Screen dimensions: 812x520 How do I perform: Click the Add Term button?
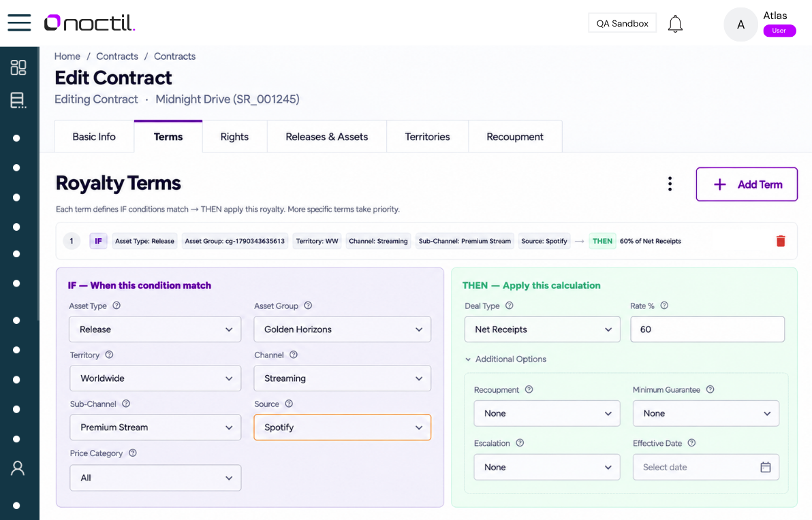[747, 184]
